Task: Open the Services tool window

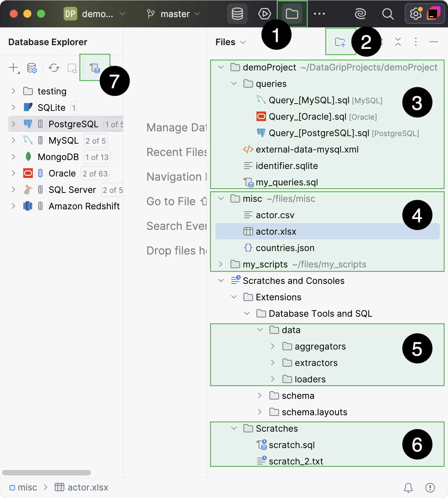Action: tap(264, 14)
